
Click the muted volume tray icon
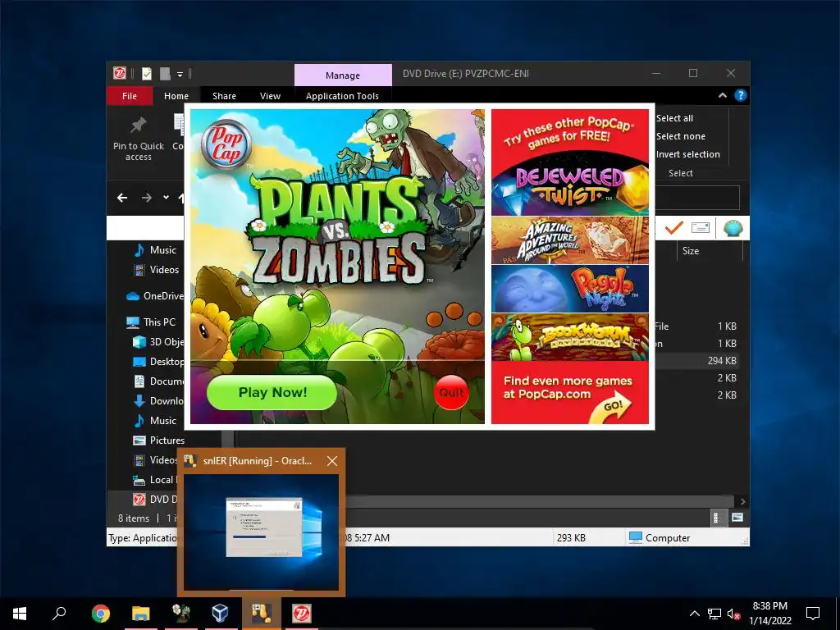click(x=733, y=614)
